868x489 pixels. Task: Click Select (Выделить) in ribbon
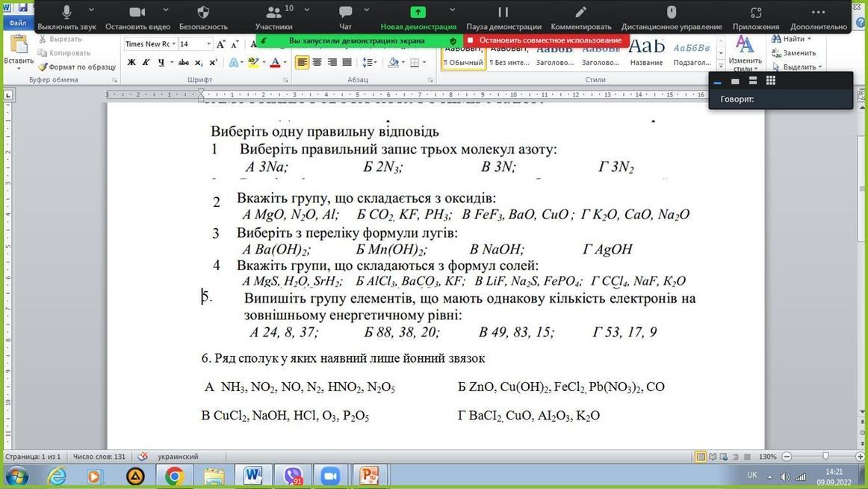[x=796, y=67]
